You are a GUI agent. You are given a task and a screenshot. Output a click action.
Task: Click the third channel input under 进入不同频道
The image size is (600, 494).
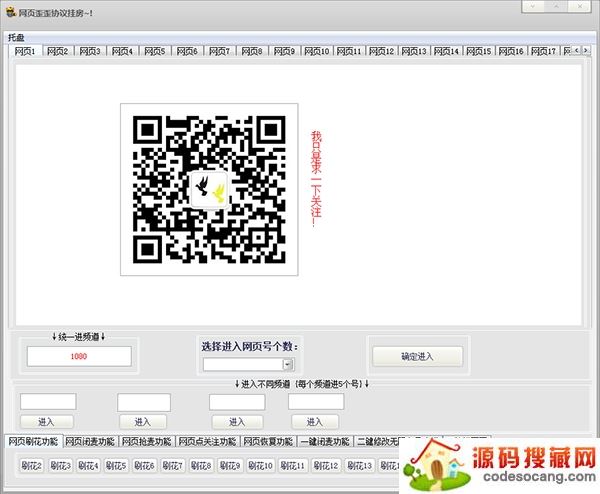click(x=237, y=402)
